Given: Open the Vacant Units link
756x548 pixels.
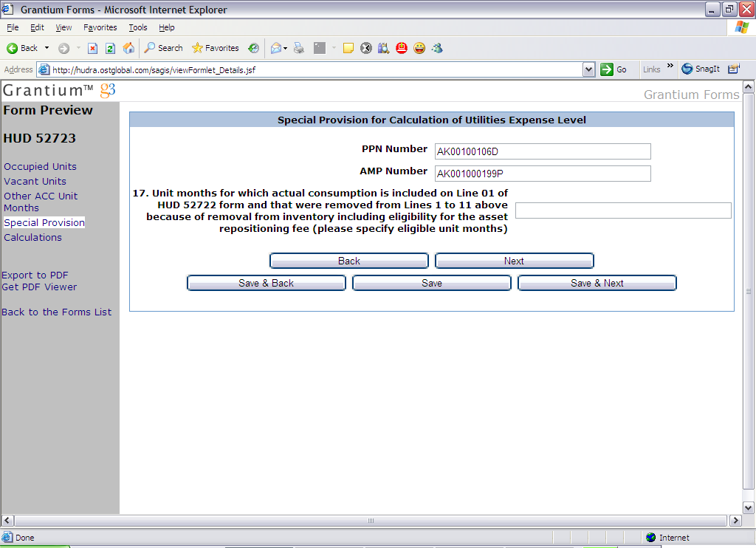Looking at the screenshot, I should pyautogui.click(x=35, y=182).
